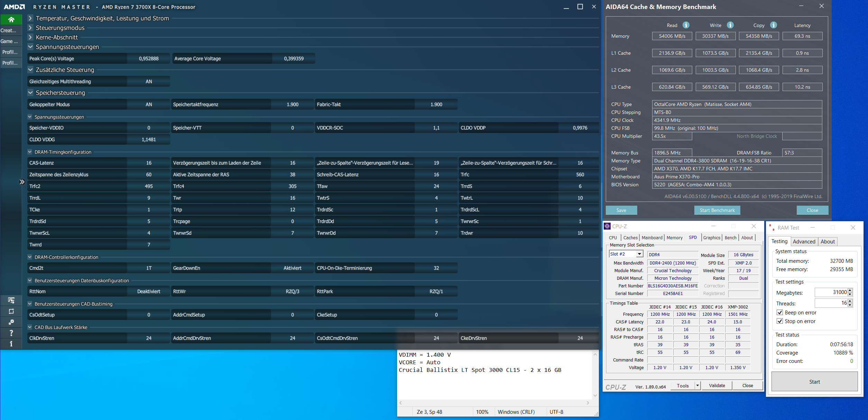The image size is (868, 420).
Task: Click the Read info icon in AIDA64
Action: click(686, 25)
